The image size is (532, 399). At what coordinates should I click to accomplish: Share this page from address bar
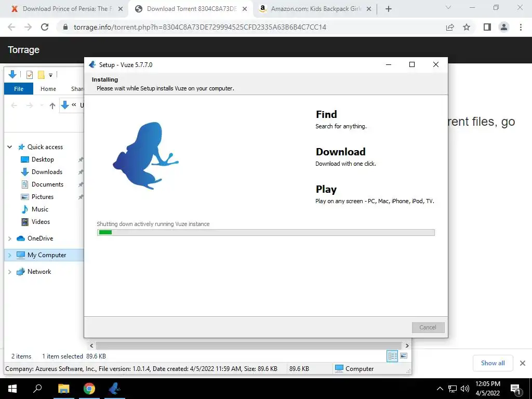point(450,27)
